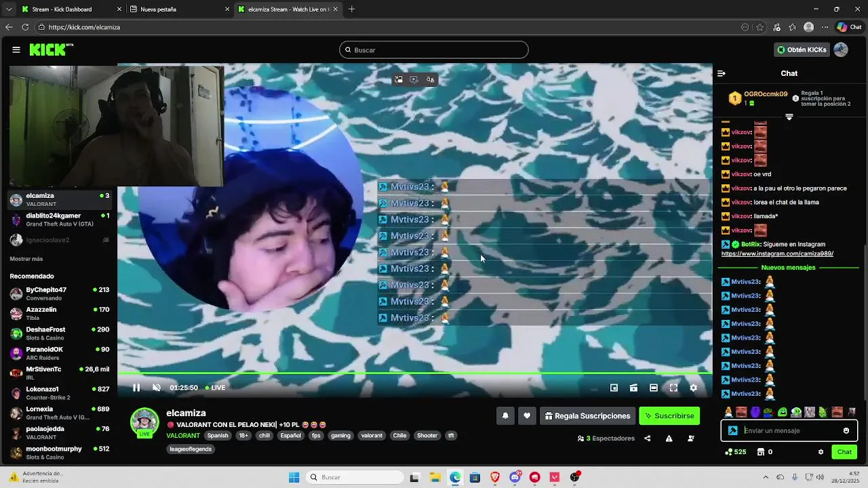The width and height of the screenshot is (868, 488).
Task: Open the Obtén KICKs button
Action: coord(802,49)
